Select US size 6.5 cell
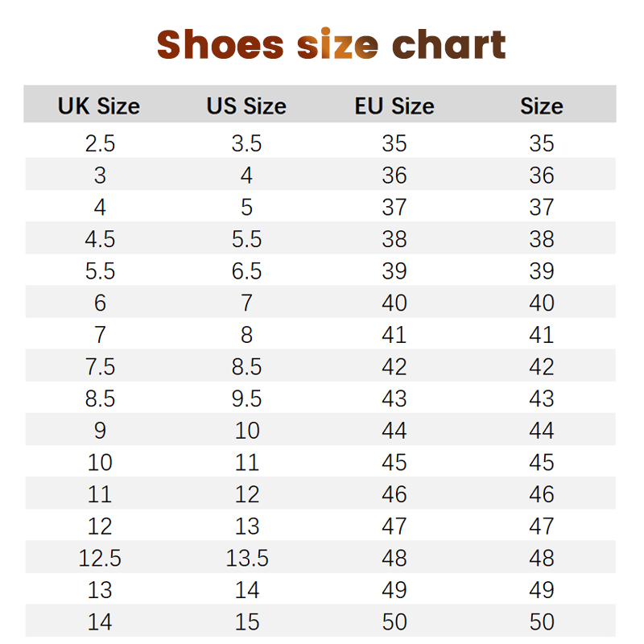Screen dimensions: 644x644 tap(246, 271)
